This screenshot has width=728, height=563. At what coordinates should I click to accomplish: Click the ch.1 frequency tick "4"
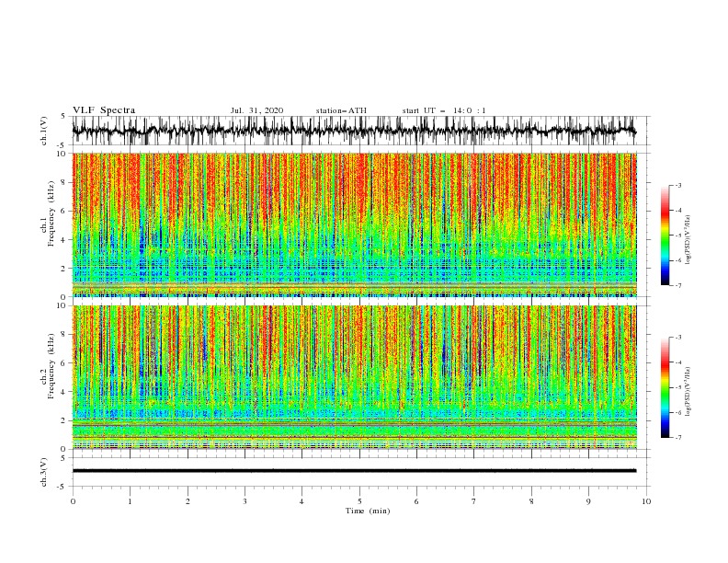click(x=63, y=240)
